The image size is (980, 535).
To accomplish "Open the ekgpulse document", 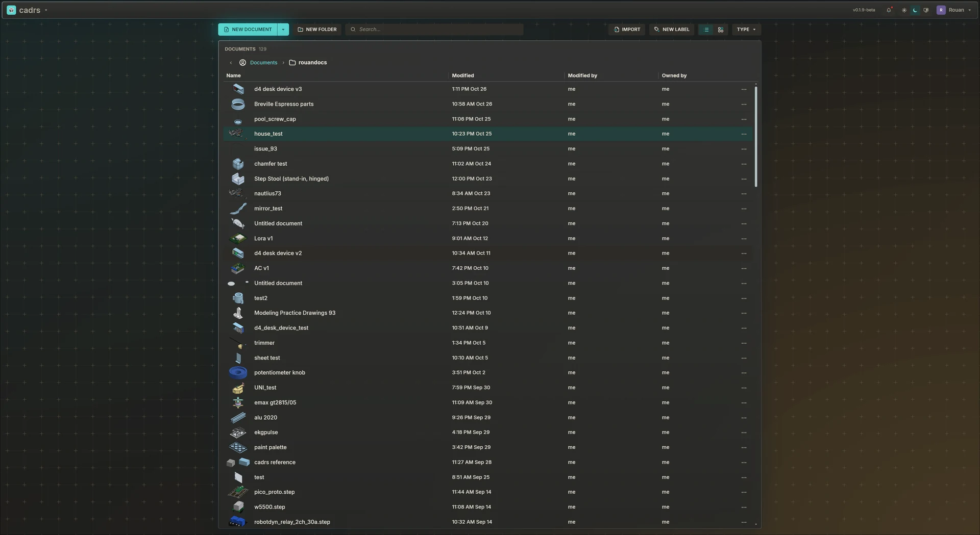I will [x=266, y=432].
